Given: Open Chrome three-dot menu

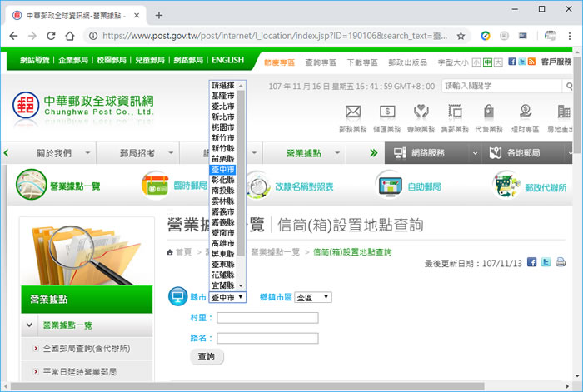Looking at the screenshot, I should point(569,36).
